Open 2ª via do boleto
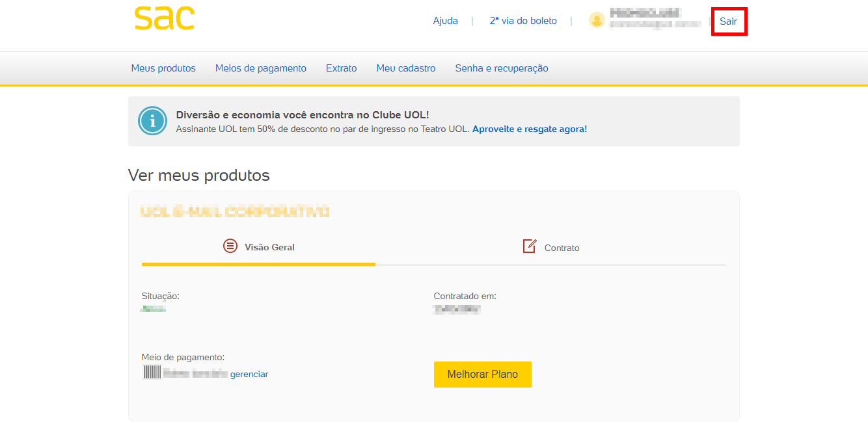 pyautogui.click(x=523, y=21)
